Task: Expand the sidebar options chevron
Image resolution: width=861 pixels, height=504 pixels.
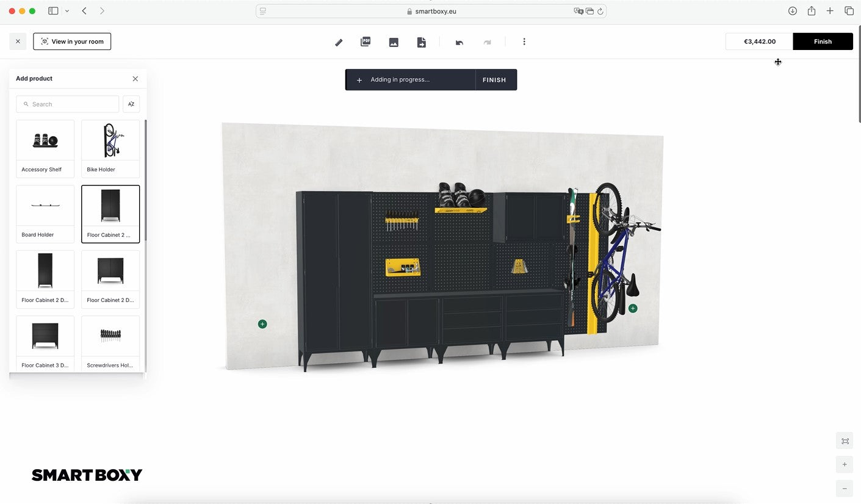Action: pyautogui.click(x=67, y=10)
